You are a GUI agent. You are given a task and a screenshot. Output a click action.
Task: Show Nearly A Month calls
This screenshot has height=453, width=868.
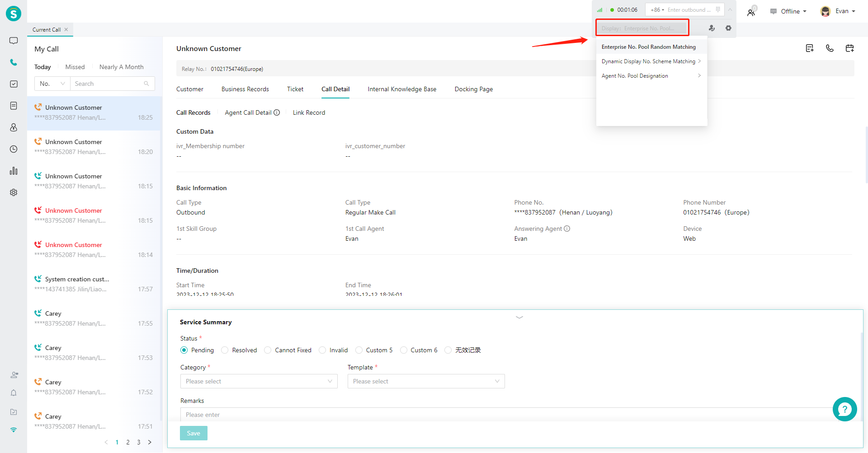122,67
